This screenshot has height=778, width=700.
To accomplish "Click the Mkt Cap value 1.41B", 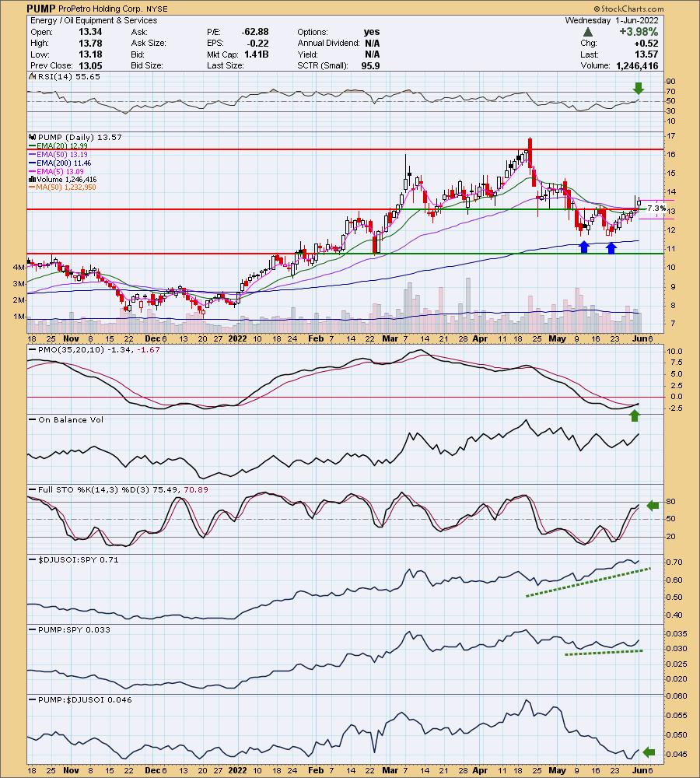I will click(x=257, y=54).
